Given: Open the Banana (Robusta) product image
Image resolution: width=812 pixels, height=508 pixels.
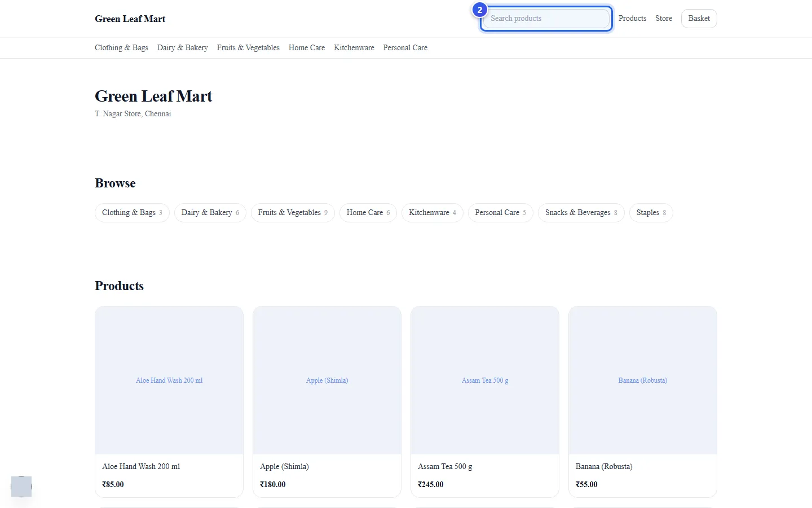Looking at the screenshot, I should click(x=643, y=380).
